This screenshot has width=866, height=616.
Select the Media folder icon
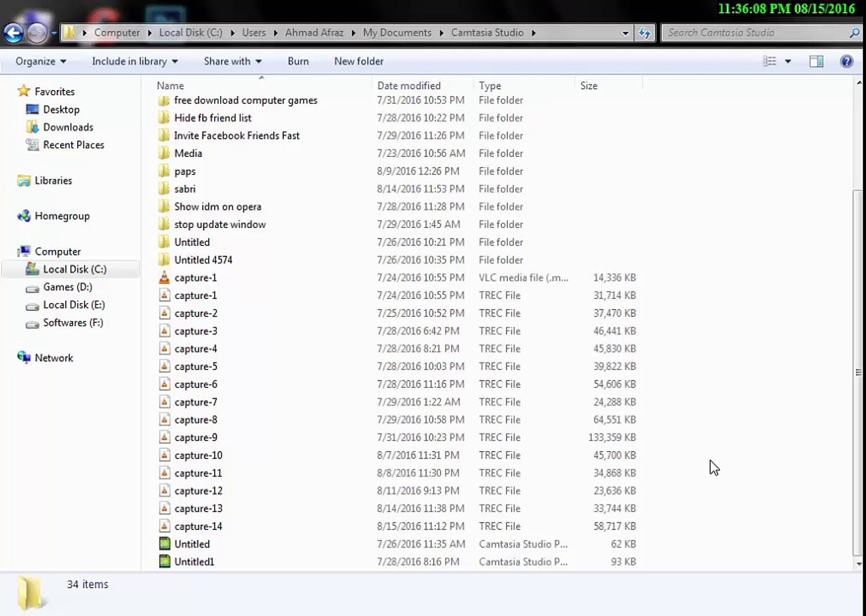click(164, 153)
